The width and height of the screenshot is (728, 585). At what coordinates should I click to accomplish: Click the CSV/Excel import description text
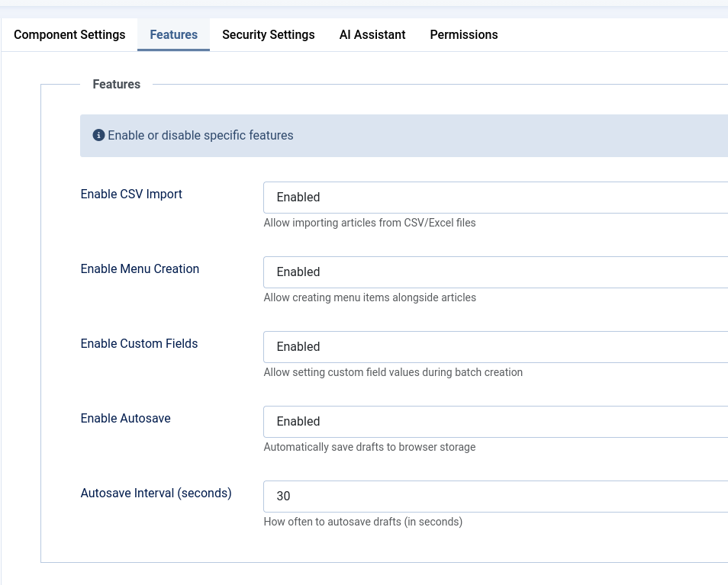pyautogui.click(x=369, y=223)
